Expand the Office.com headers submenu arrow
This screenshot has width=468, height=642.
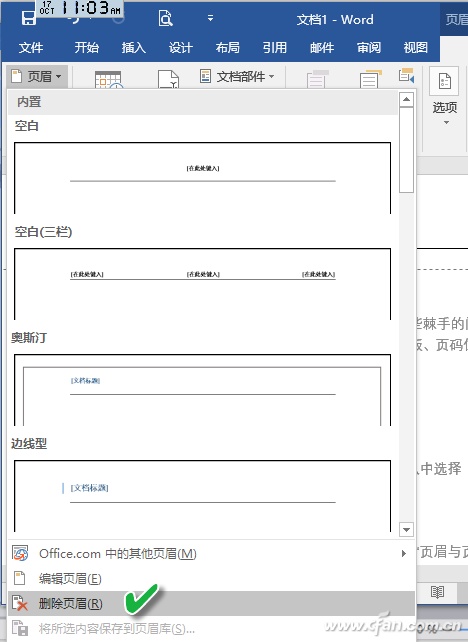(x=404, y=554)
